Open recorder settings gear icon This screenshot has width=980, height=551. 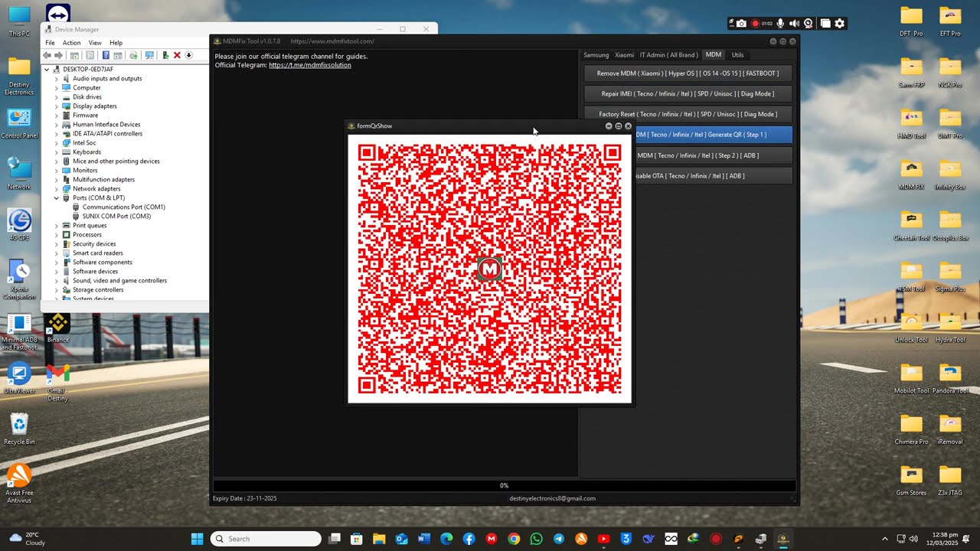(x=840, y=24)
